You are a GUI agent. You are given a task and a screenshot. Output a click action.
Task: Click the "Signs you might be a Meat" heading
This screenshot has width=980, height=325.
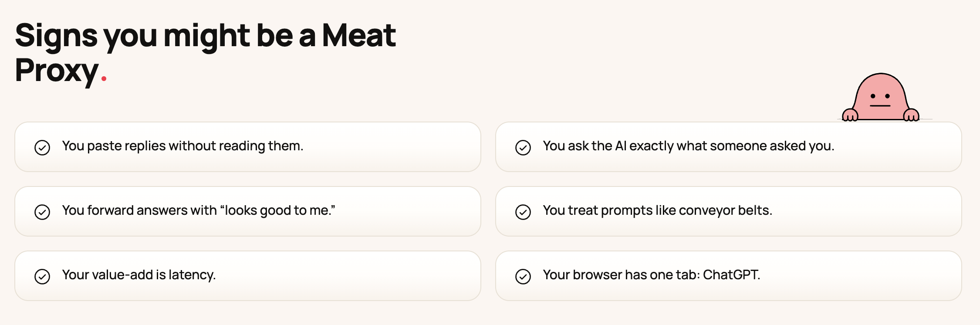tap(206, 36)
